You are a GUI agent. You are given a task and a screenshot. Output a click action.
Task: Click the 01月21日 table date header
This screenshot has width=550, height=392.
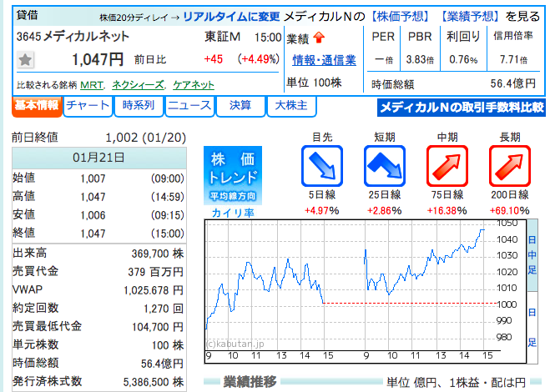coord(99,158)
